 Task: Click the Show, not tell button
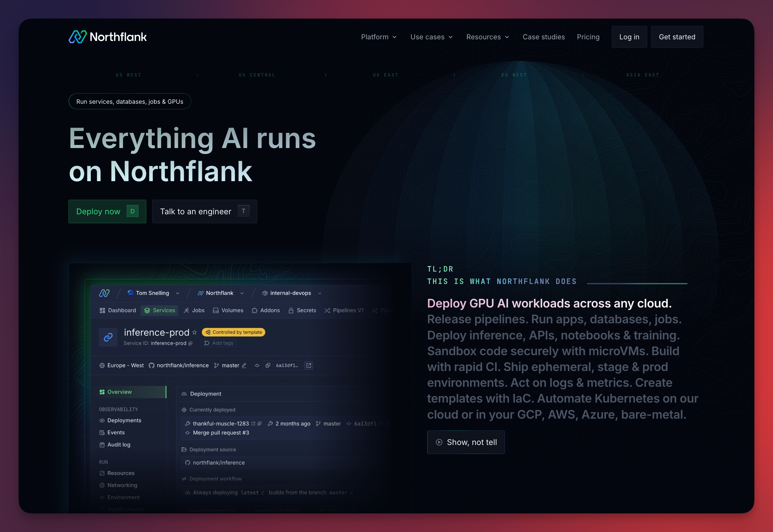(466, 442)
